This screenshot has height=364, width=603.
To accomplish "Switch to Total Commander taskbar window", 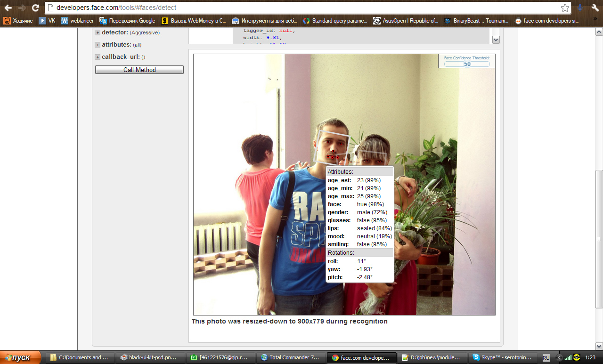I will (x=290, y=357).
